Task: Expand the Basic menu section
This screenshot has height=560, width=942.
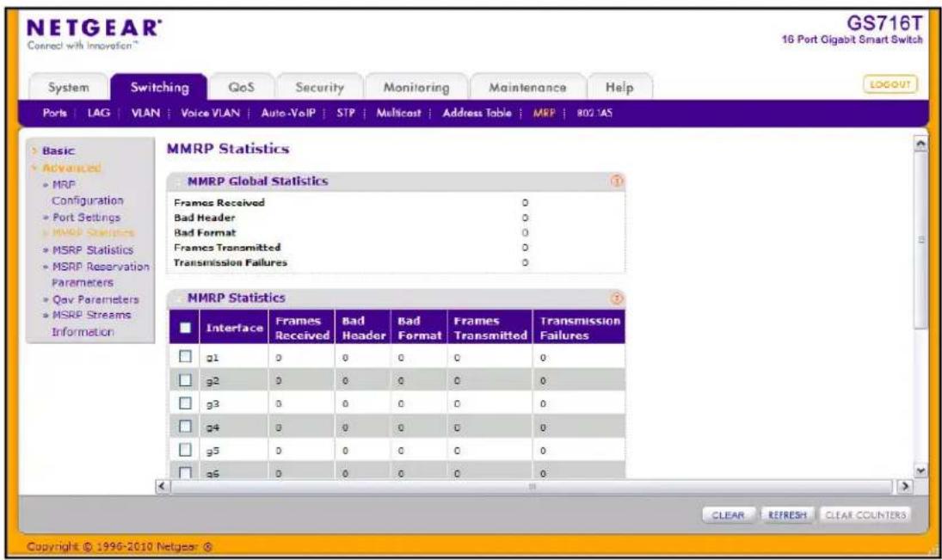Action: point(58,151)
